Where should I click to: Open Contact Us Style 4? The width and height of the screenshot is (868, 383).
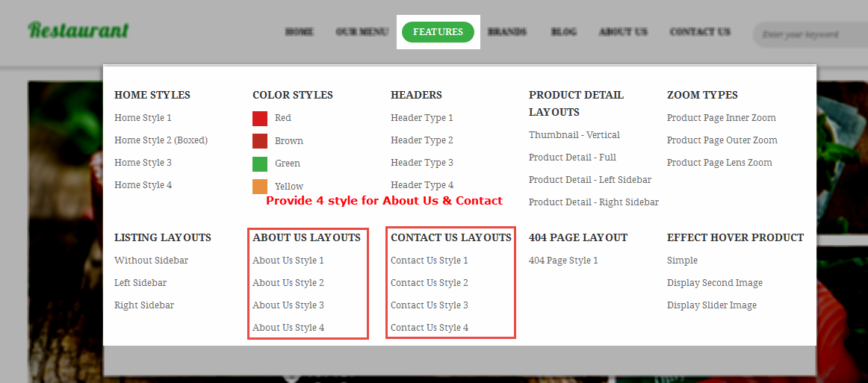430,328
